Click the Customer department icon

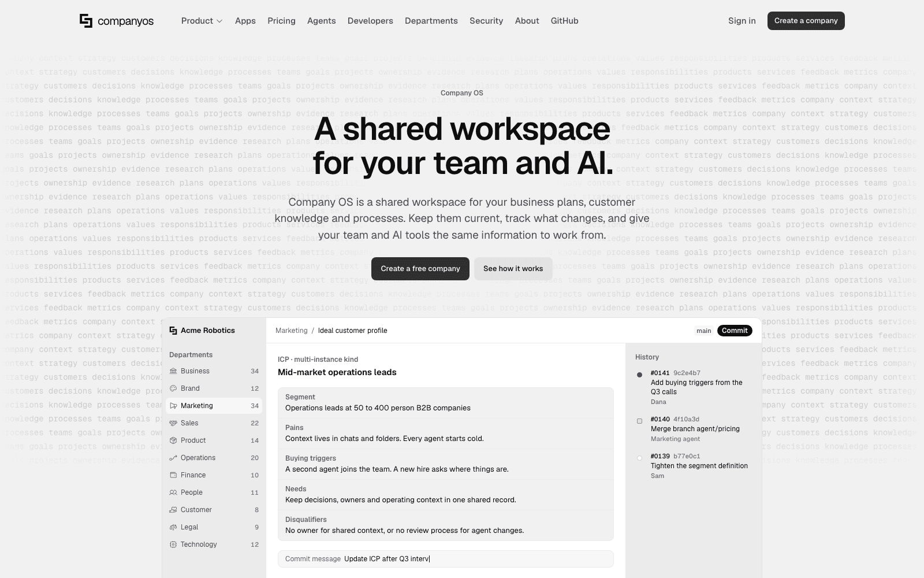173,510
